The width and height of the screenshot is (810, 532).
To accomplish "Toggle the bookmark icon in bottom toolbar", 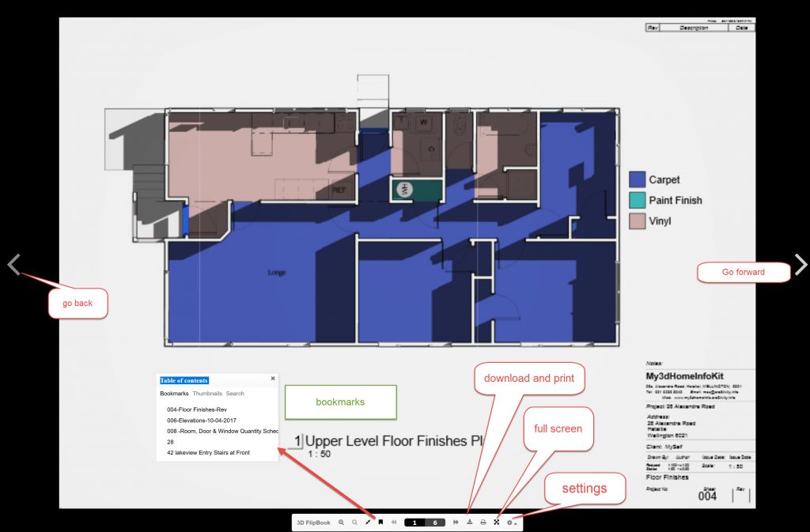I will [380, 523].
